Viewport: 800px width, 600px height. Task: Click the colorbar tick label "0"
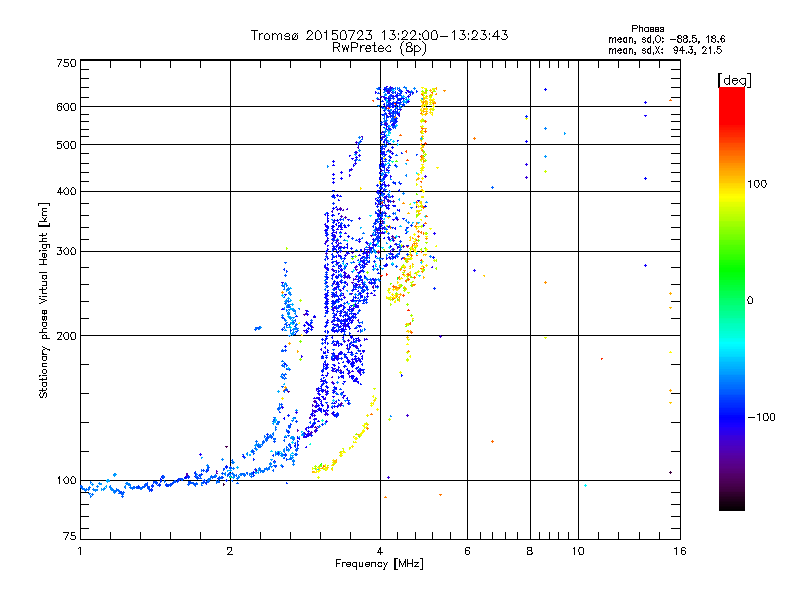750,300
